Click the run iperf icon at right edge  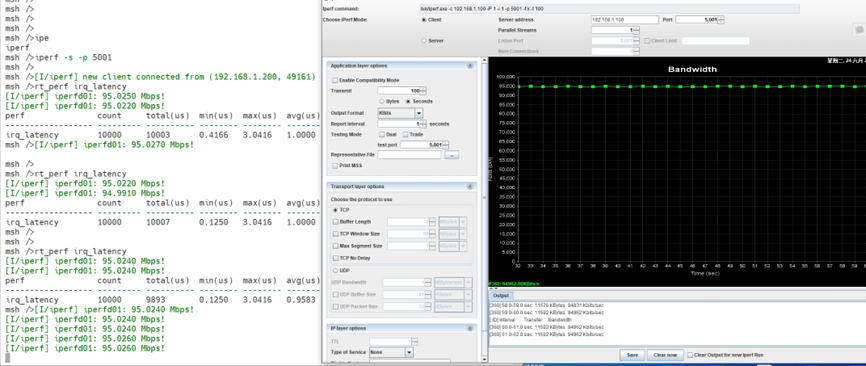[860, 30]
